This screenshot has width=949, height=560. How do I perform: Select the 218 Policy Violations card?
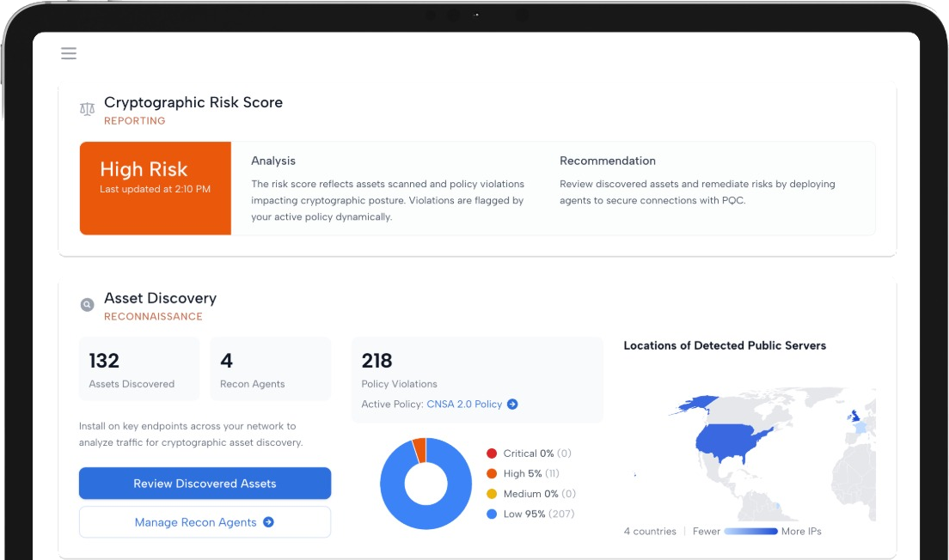tap(478, 380)
